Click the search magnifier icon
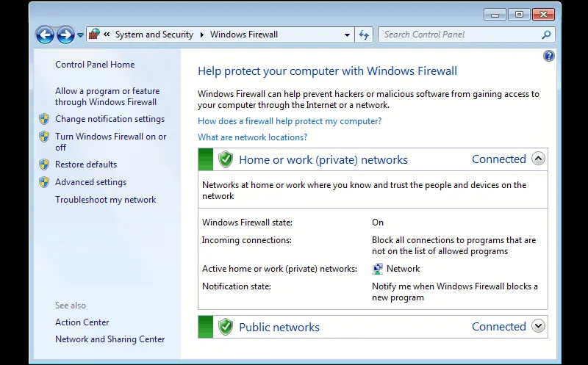This screenshot has width=588, height=365. [x=546, y=35]
